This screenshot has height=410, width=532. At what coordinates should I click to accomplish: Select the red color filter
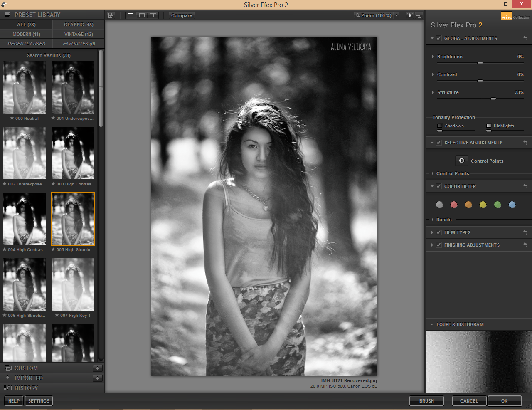tap(454, 205)
